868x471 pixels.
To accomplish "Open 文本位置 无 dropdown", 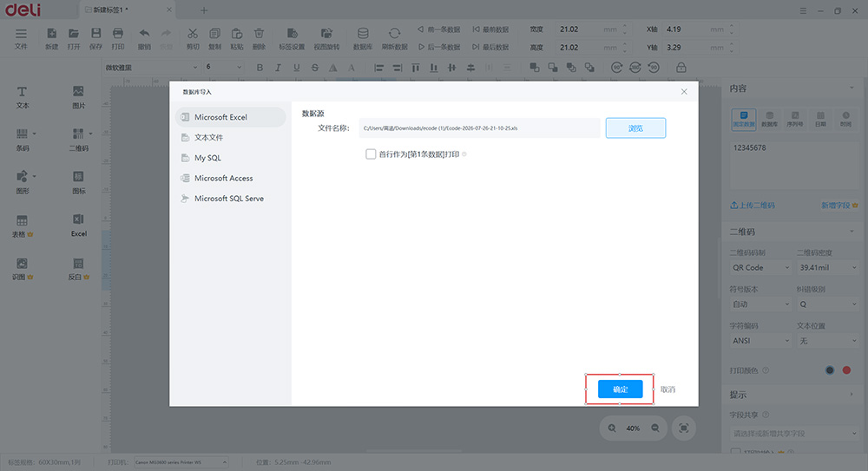I will tap(827, 340).
